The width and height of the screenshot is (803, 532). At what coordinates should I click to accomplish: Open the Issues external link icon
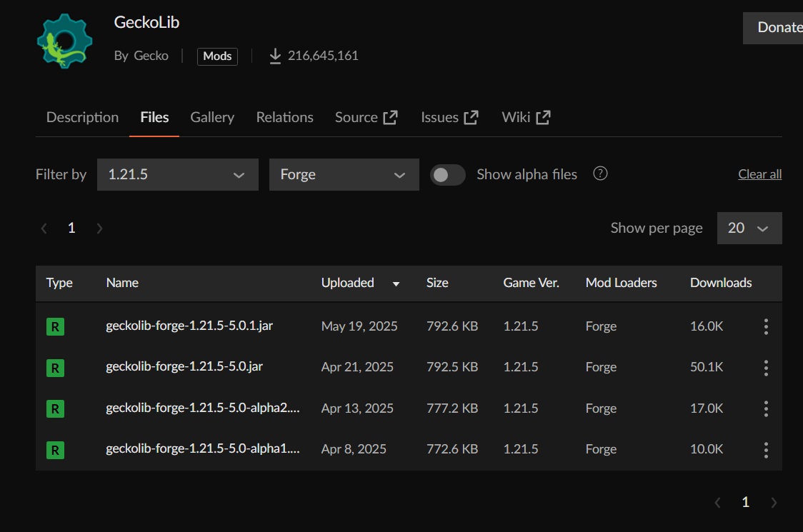pos(471,117)
